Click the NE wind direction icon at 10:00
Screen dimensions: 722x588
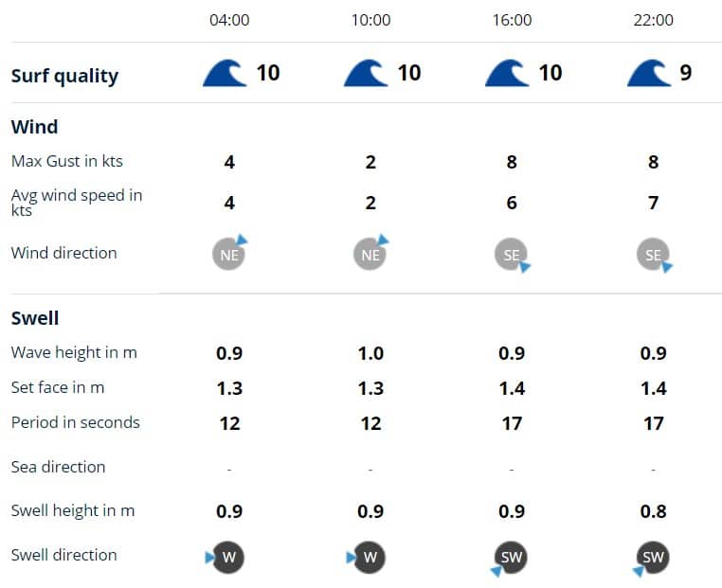(370, 254)
